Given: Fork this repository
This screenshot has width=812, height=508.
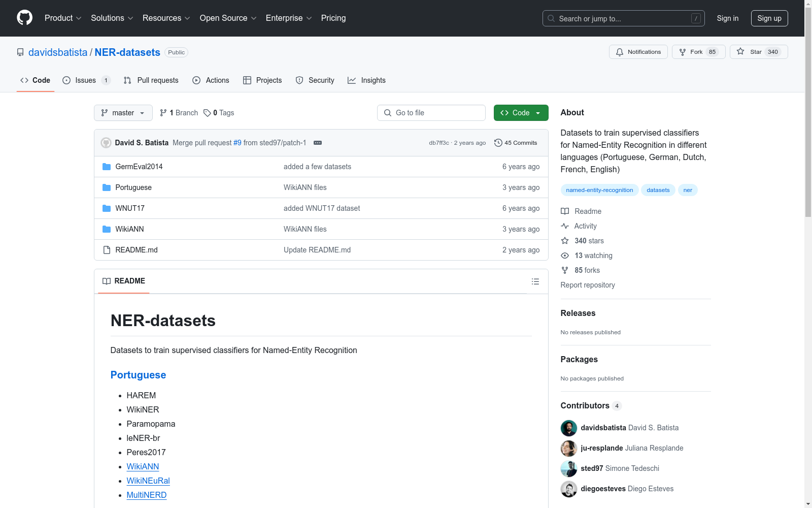Looking at the screenshot, I should coord(699,52).
